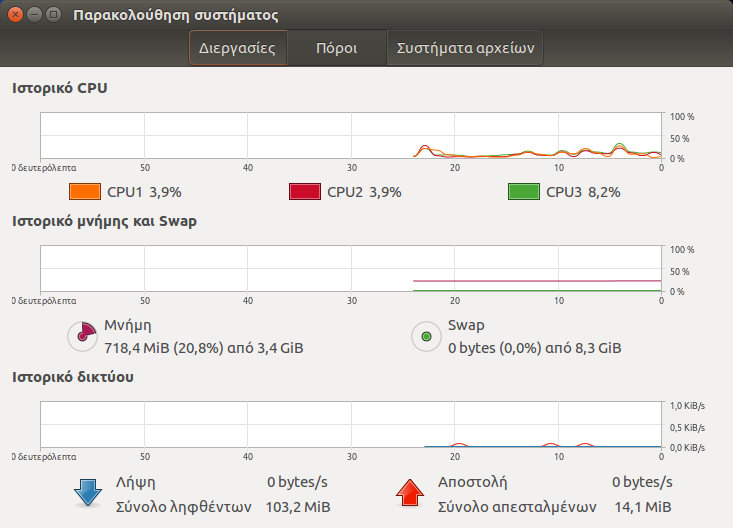Click the blue download arrow icon
The width and height of the screenshot is (733, 528).
pyautogui.click(x=88, y=493)
